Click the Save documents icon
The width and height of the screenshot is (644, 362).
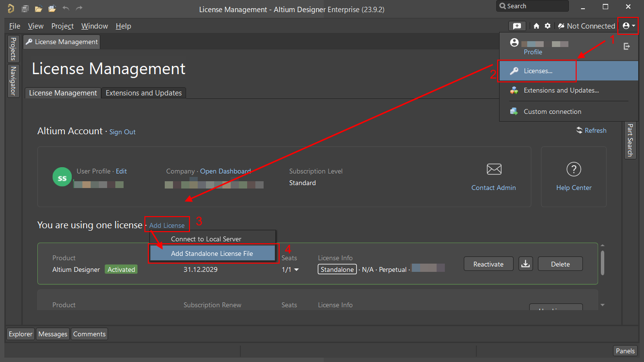pos(25,8)
